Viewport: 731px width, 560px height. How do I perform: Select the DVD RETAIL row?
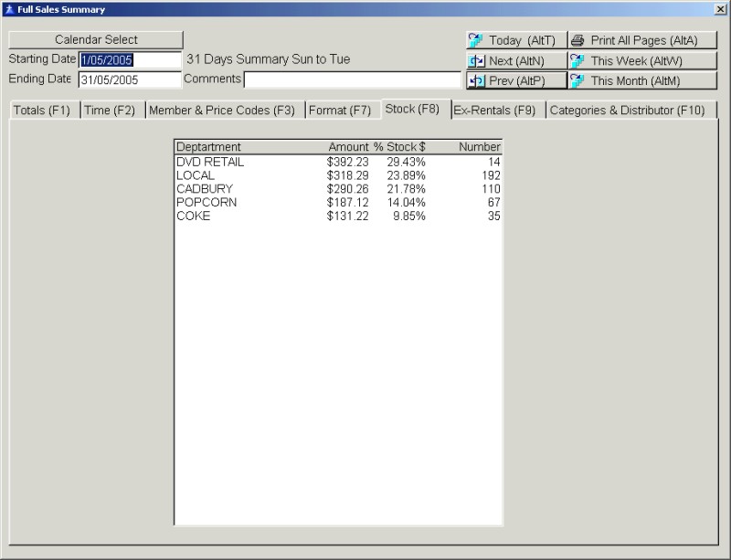coord(337,162)
